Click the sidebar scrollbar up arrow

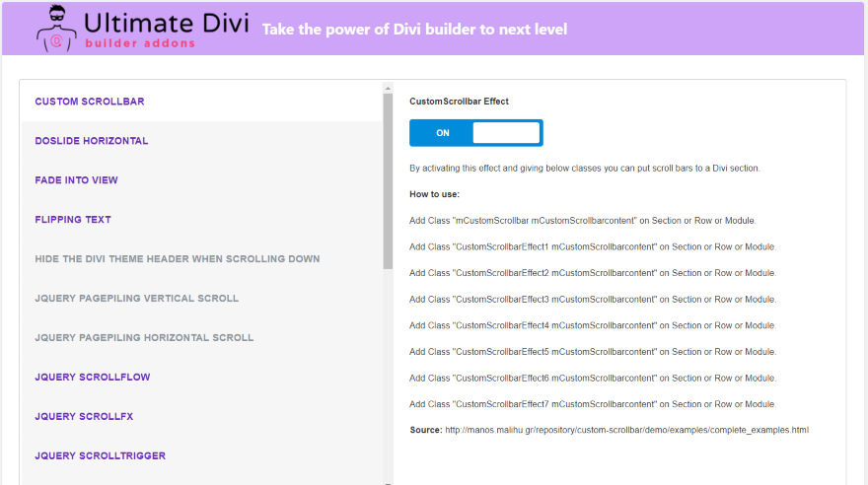click(x=388, y=88)
